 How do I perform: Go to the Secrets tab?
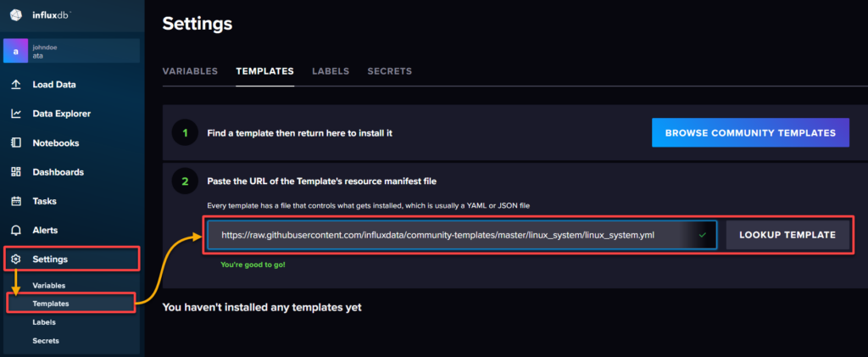tap(390, 71)
